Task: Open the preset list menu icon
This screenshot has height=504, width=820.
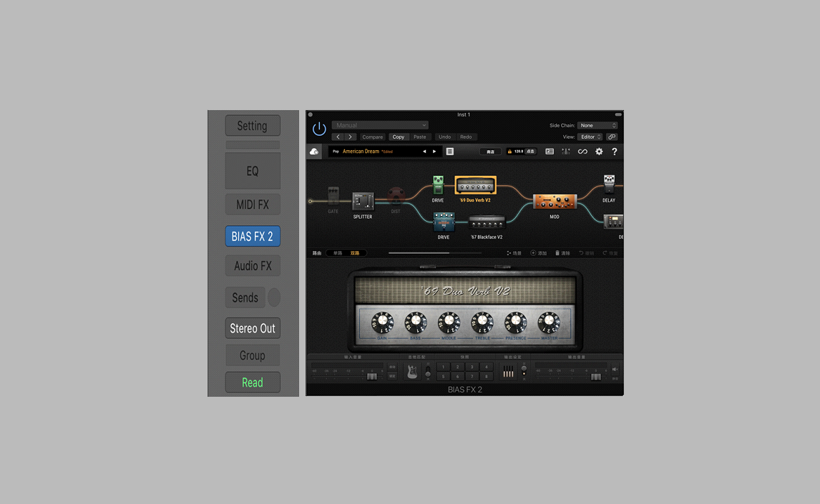Action: 450,152
